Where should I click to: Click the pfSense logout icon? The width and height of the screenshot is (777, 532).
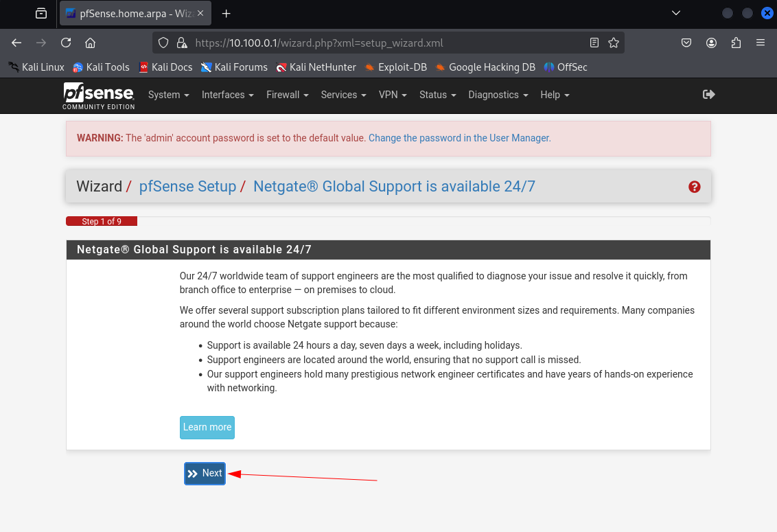(708, 95)
